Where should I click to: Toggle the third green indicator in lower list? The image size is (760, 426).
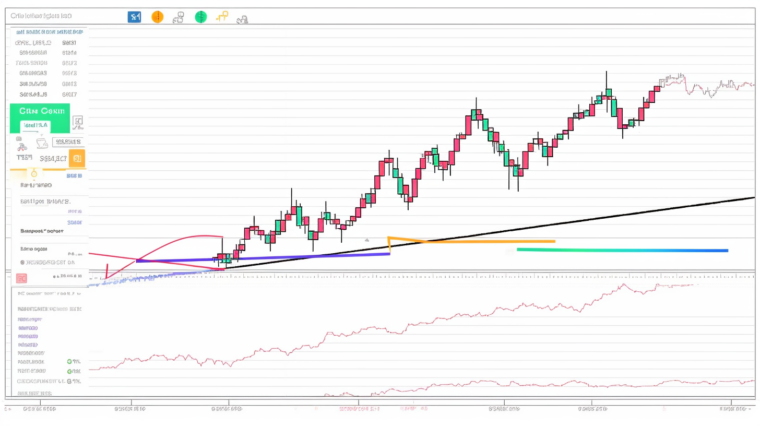70,381
